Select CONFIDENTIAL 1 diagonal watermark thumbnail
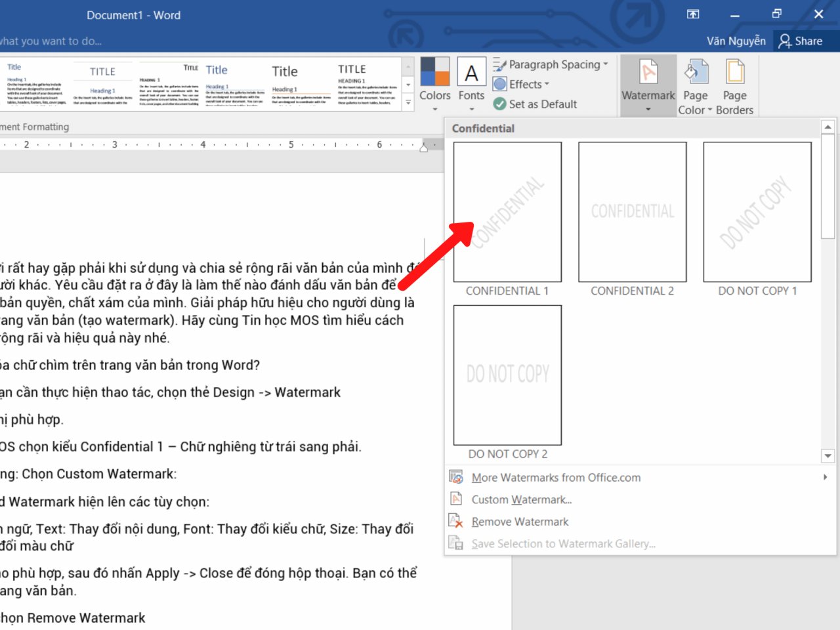Screen dimensions: 840x630 (507, 212)
